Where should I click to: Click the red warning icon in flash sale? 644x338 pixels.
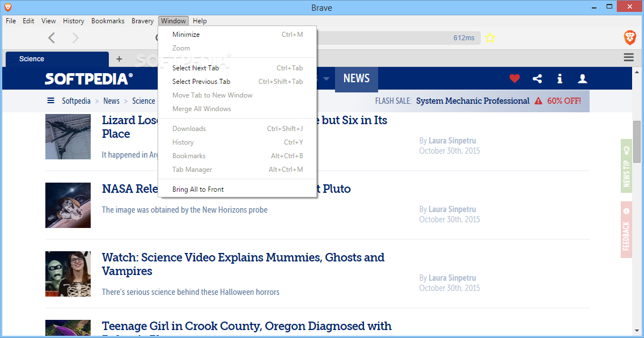point(538,101)
